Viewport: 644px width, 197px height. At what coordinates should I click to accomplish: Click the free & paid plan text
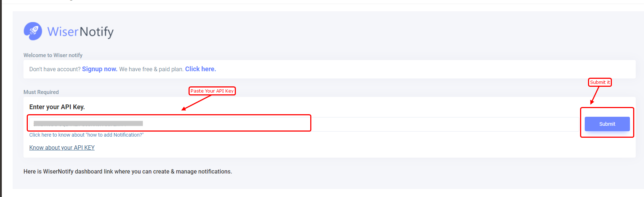point(151,69)
